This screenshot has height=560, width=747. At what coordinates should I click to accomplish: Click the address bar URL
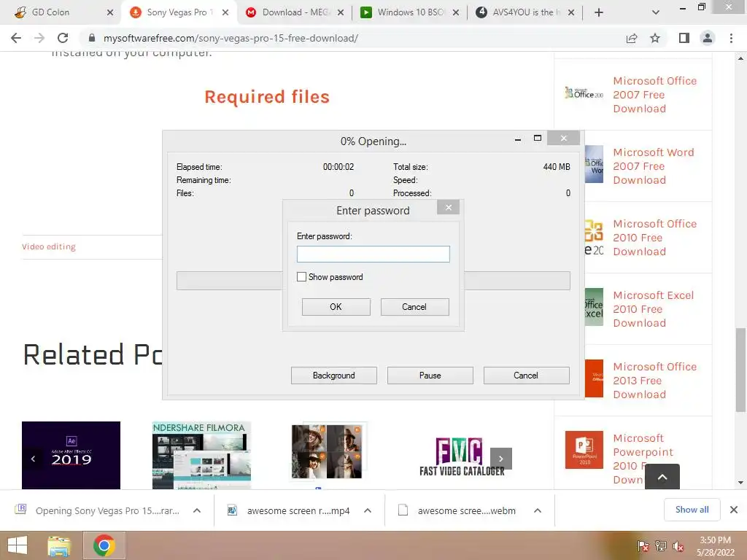click(231, 38)
